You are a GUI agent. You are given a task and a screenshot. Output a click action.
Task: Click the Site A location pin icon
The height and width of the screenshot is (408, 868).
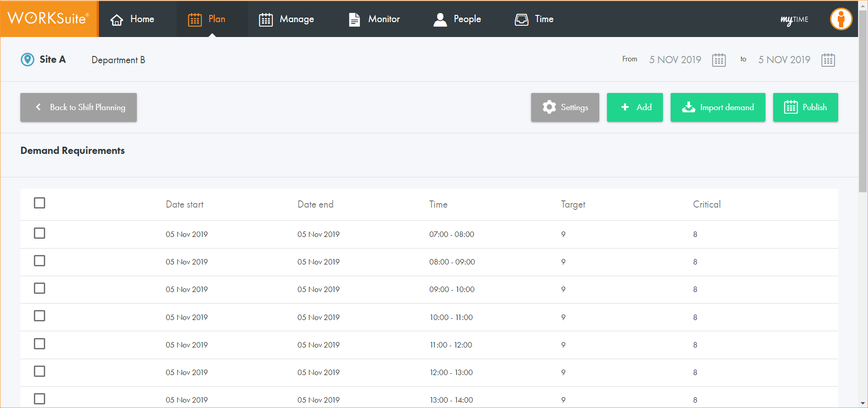click(x=28, y=60)
